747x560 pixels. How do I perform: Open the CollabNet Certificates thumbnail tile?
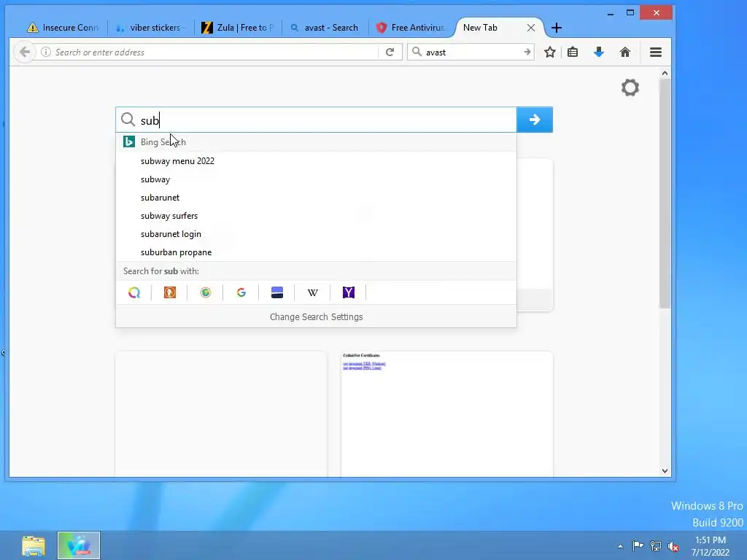[447, 414]
